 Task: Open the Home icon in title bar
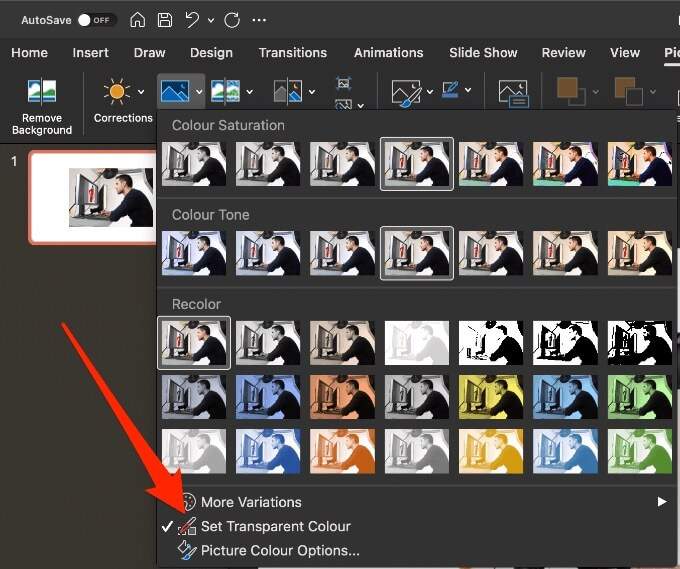[137, 20]
